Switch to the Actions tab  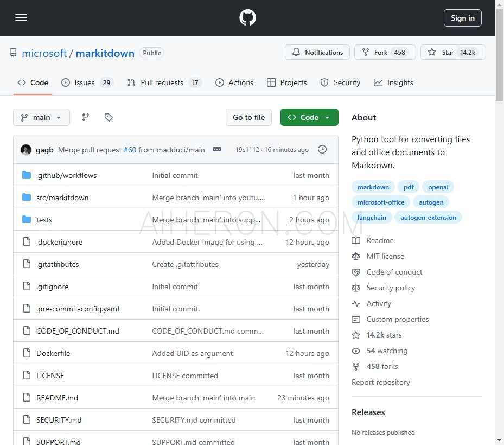[234, 82]
